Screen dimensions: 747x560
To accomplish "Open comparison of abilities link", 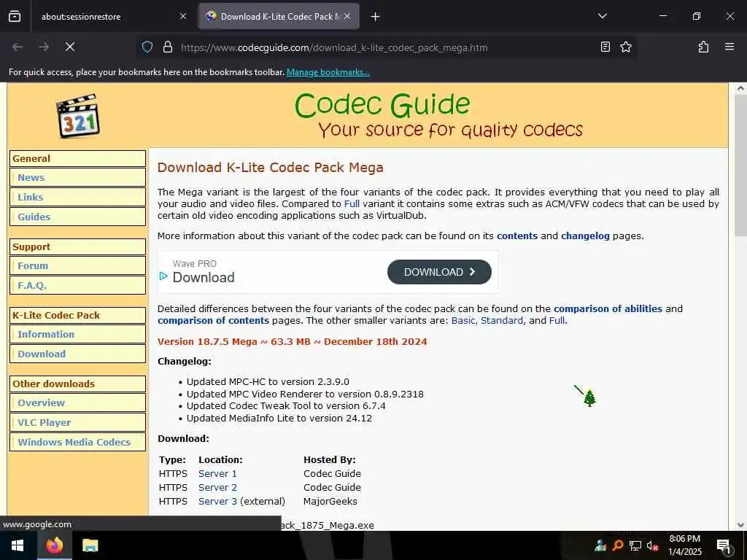I will [x=608, y=309].
